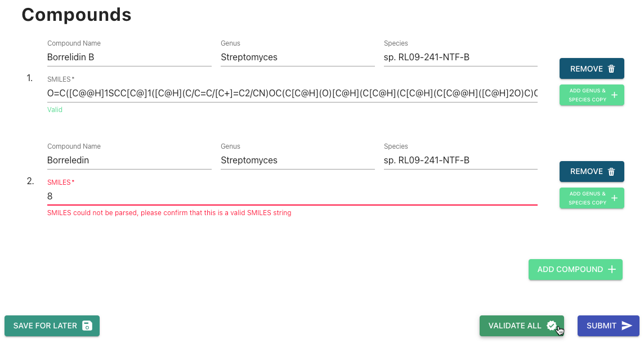Image resolution: width=644 pixels, height=343 pixels.
Task: Remove the Borreledin compound entry
Action: coord(591,171)
